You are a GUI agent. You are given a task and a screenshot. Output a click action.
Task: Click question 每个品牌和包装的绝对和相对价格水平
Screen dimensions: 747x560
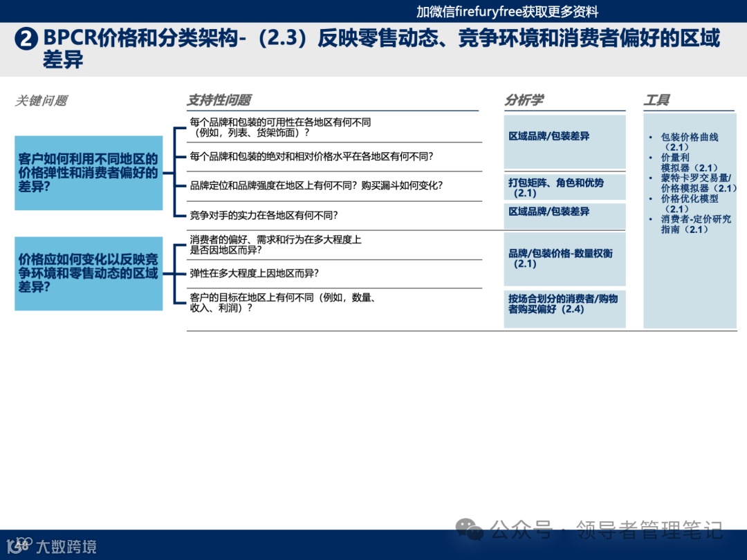(x=311, y=156)
